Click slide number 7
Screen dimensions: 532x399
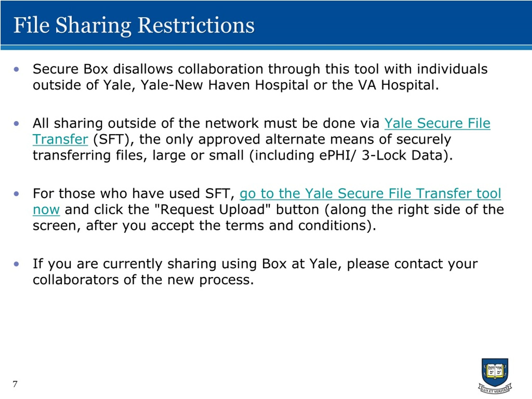tap(15, 384)
